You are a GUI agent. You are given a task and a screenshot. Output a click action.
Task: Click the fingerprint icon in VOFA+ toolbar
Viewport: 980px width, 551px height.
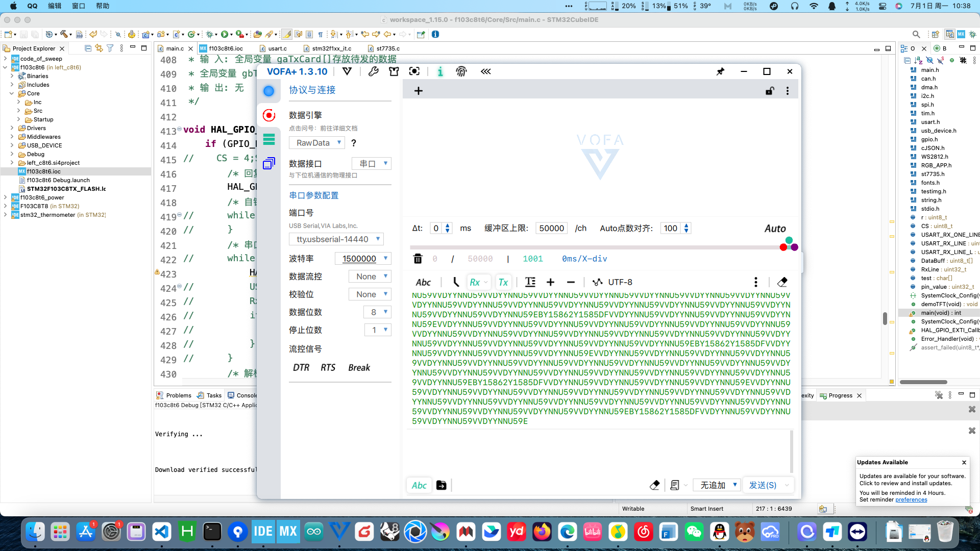[x=461, y=71]
